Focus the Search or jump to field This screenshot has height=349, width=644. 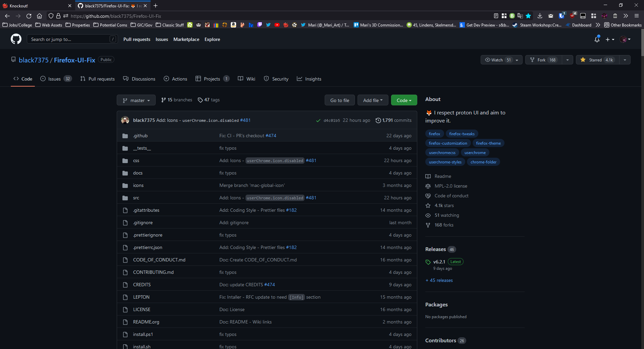pyautogui.click(x=72, y=39)
